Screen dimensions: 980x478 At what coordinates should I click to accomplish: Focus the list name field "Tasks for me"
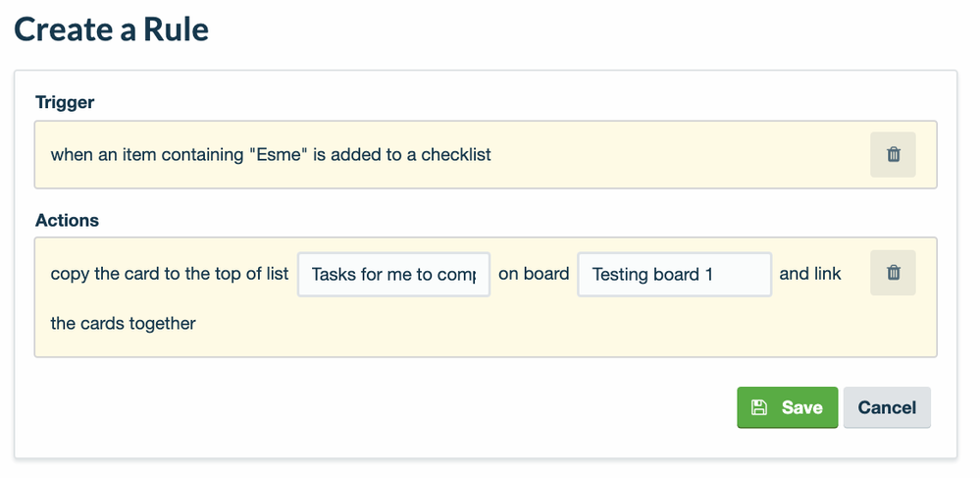coord(393,274)
